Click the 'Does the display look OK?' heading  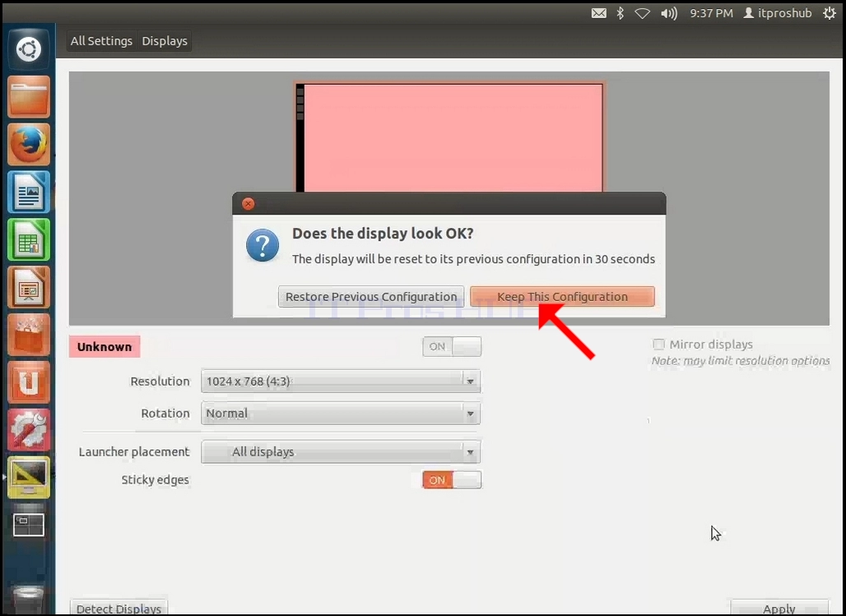(x=383, y=234)
